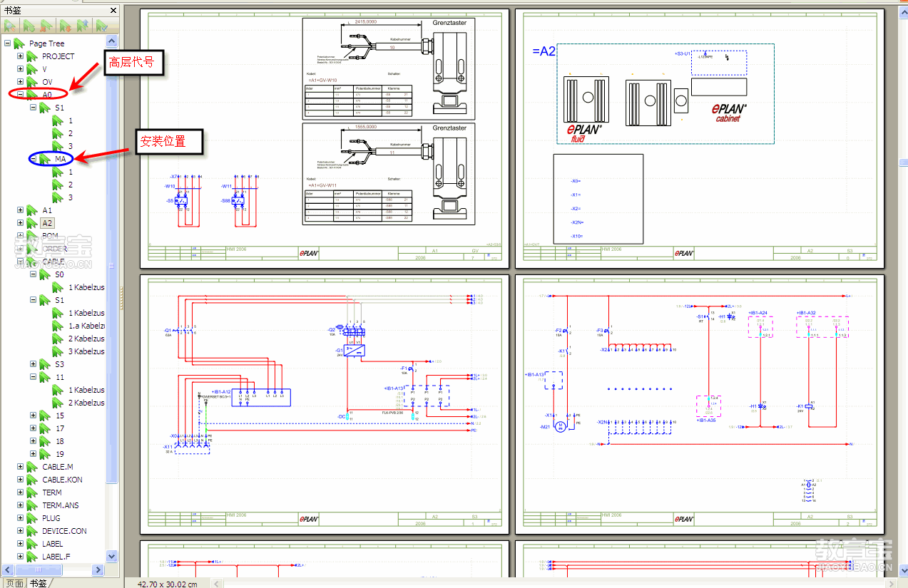Select the DEVICE.CON bookmark label
Screen dimensions: 908x588
64,531
